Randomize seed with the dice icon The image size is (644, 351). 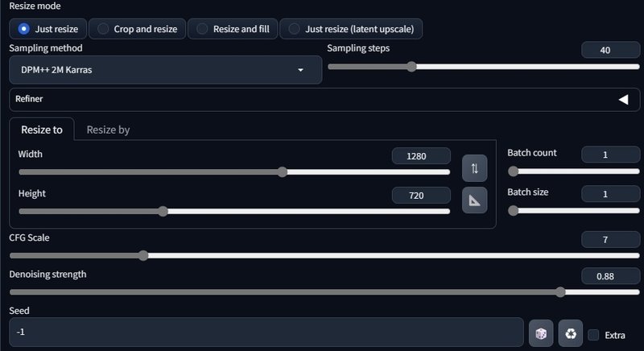[x=541, y=333]
